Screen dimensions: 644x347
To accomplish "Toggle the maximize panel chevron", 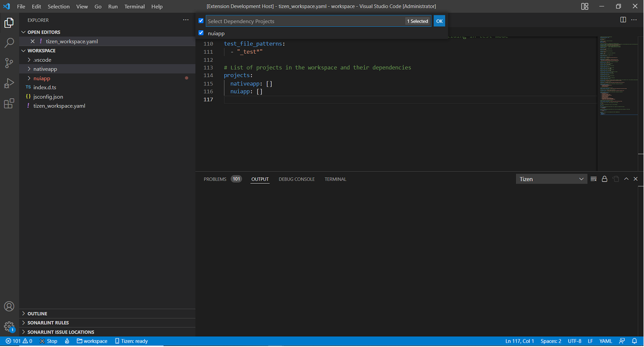I will click(626, 179).
